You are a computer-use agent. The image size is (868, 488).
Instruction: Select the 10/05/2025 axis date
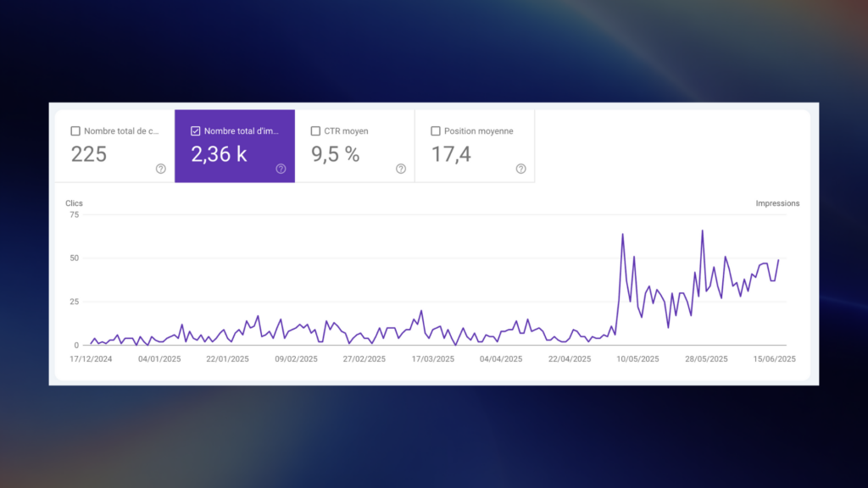point(637,358)
